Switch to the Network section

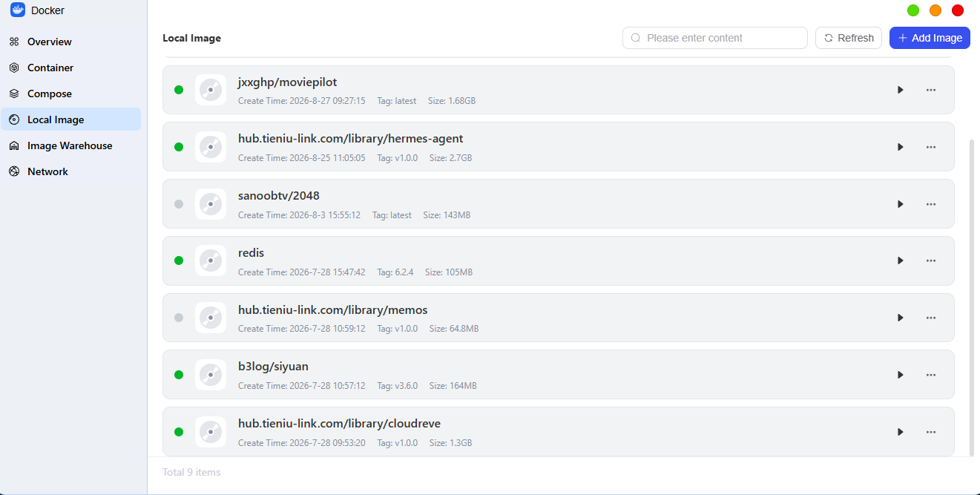click(70, 171)
